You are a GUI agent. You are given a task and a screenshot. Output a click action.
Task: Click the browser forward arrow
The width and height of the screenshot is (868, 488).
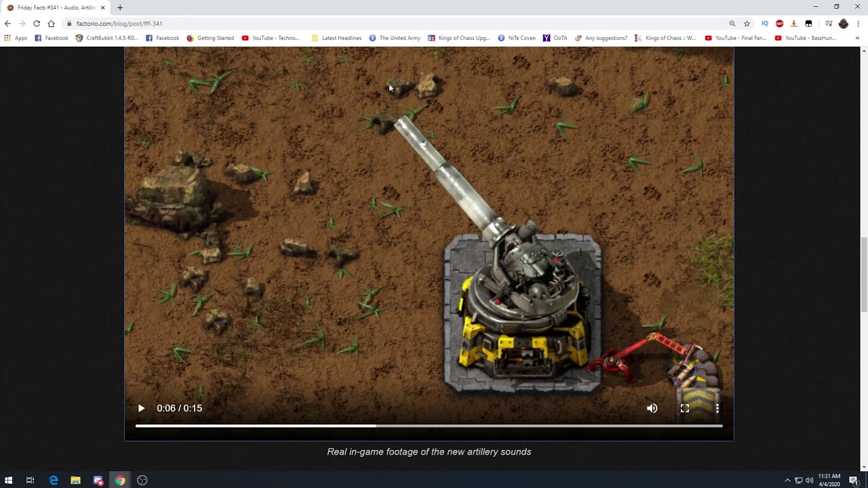click(x=22, y=23)
